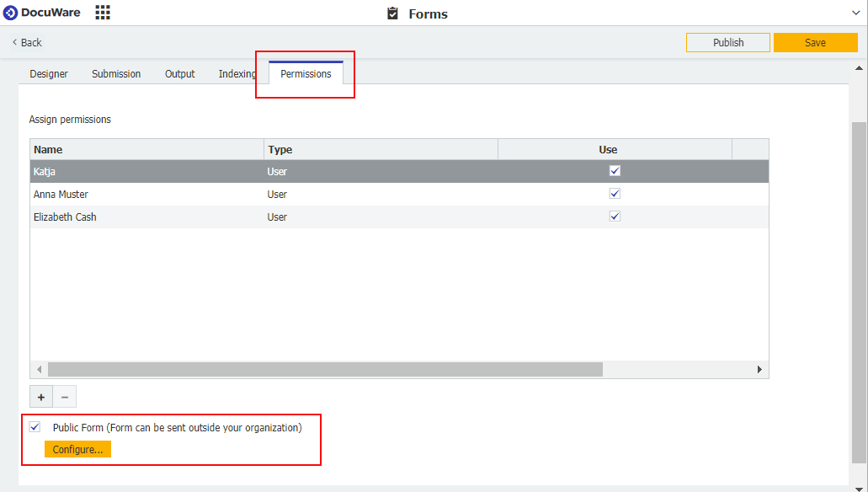The height and width of the screenshot is (492, 868).
Task: Disable the Public Form checkbox
Action: pyautogui.click(x=35, y=427)
